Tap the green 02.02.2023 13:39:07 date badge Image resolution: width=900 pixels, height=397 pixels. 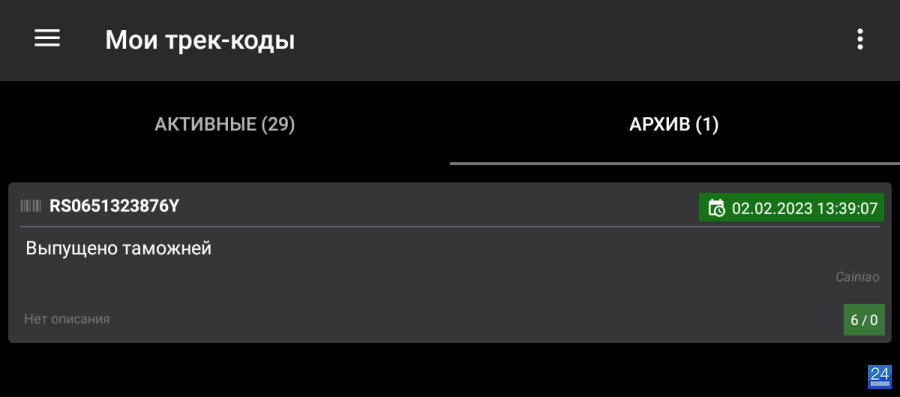click(792, 207)
